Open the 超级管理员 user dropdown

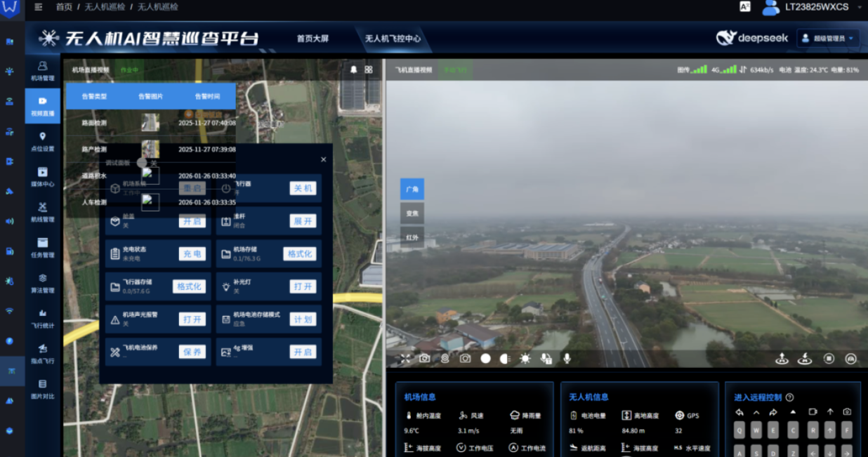tap(828, 39)
